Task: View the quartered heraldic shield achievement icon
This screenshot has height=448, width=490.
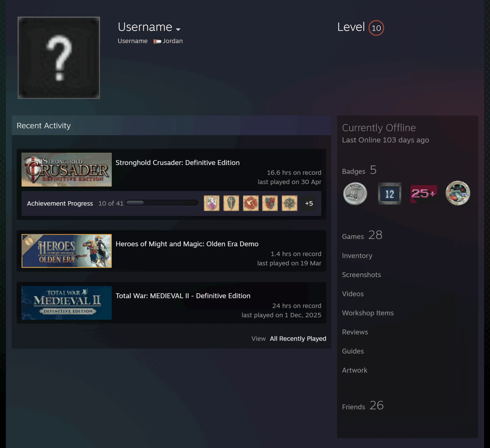Action: tap(270, 203)
